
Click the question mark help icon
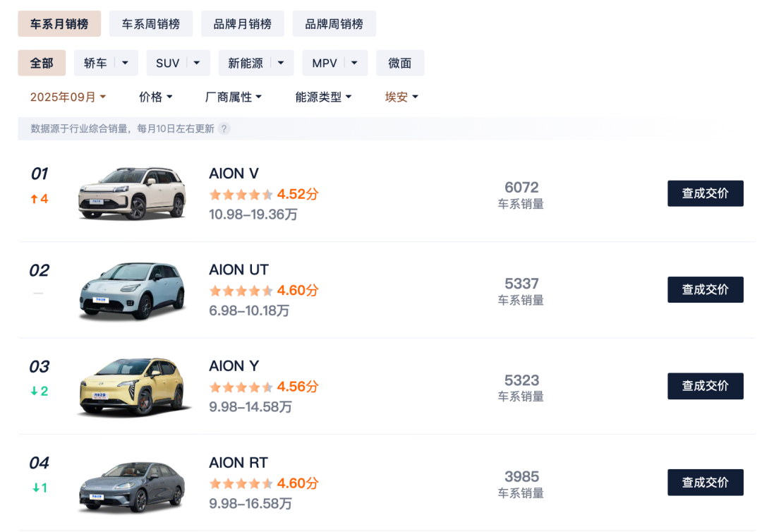tap(224, 128)
